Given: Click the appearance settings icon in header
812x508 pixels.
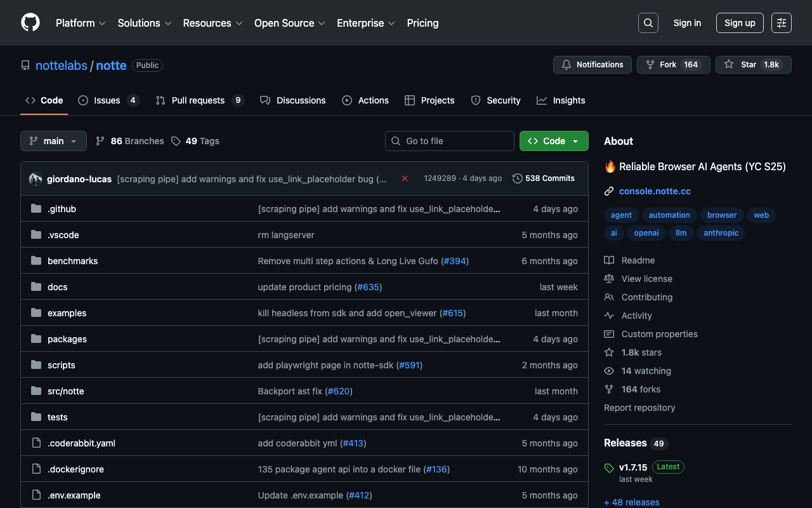Looking at the screenshot, I should pyautogui.click(x=781, y=23).
